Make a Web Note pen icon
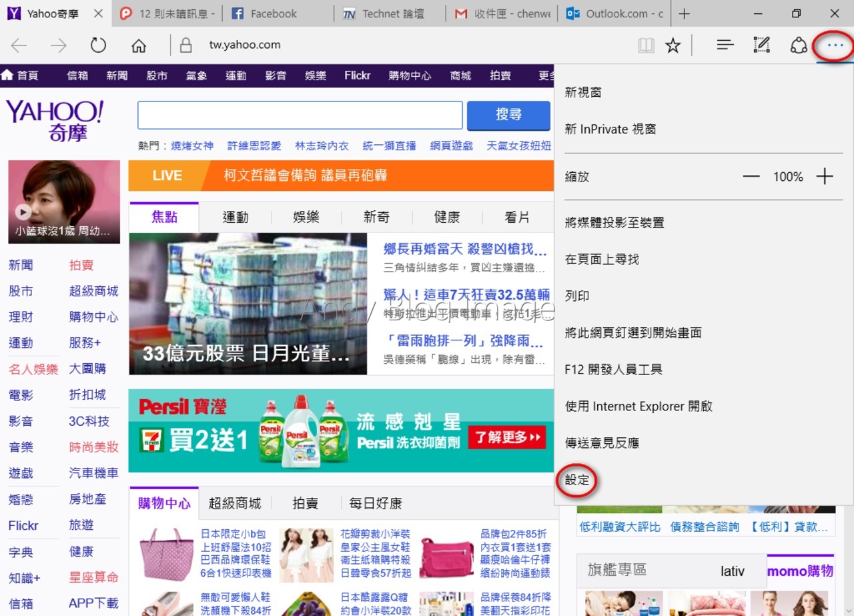 coord(761,45)
